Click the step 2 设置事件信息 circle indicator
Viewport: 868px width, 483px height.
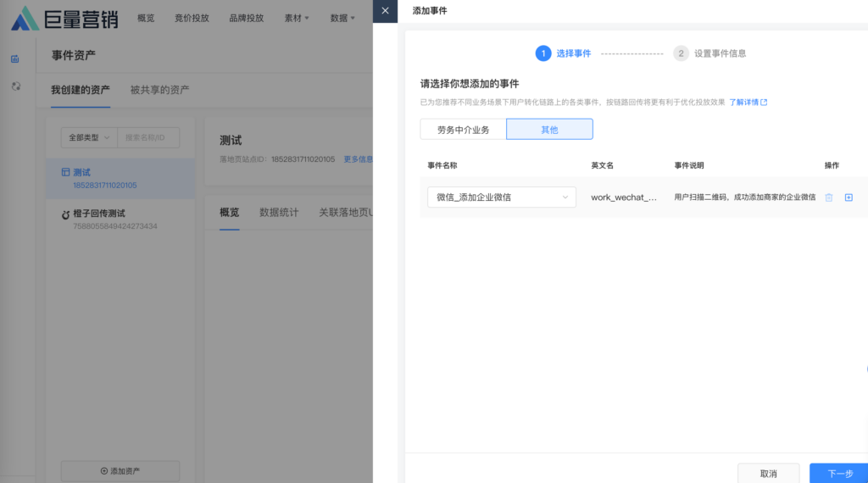click(681, 53)
